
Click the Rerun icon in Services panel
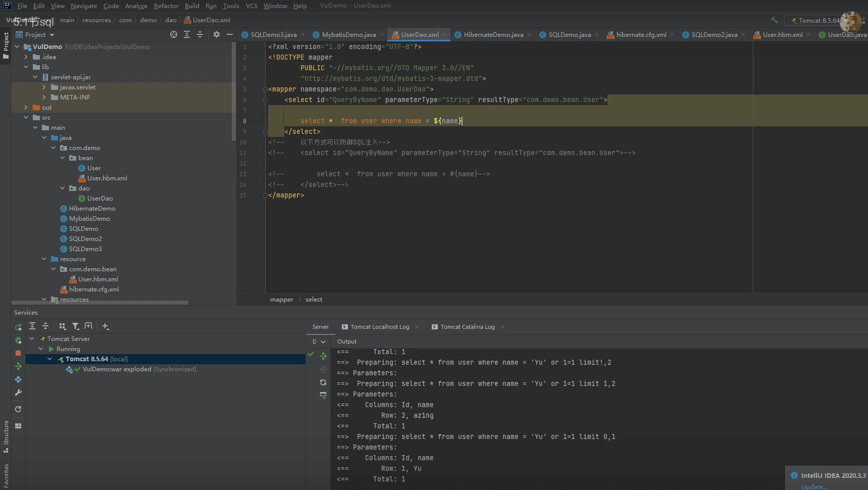pos(18,327)
